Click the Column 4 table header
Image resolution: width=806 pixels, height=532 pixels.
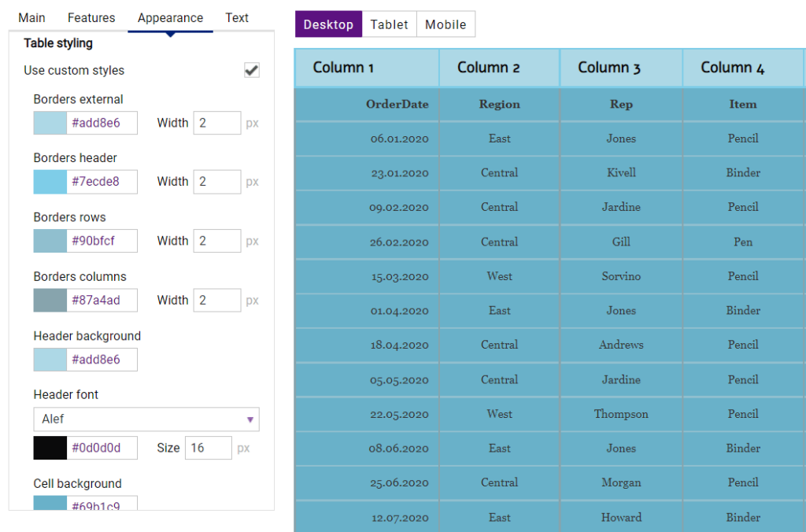click(x=743, y=68)
